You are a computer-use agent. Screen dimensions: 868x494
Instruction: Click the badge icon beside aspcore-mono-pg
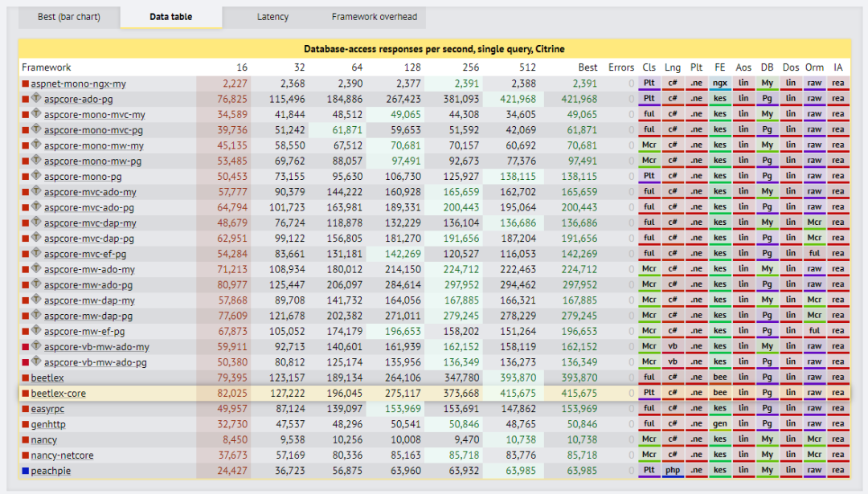tap(36, 176)
